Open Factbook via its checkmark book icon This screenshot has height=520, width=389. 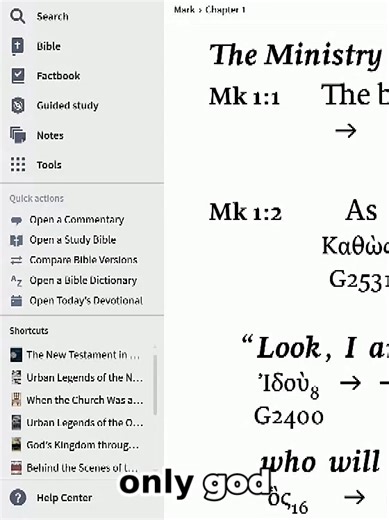pos(18,76)
